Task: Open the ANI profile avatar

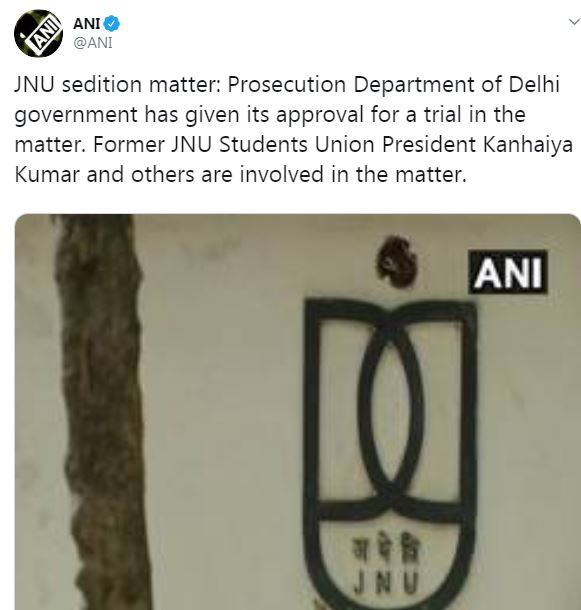Action: (x=38, y=33)
